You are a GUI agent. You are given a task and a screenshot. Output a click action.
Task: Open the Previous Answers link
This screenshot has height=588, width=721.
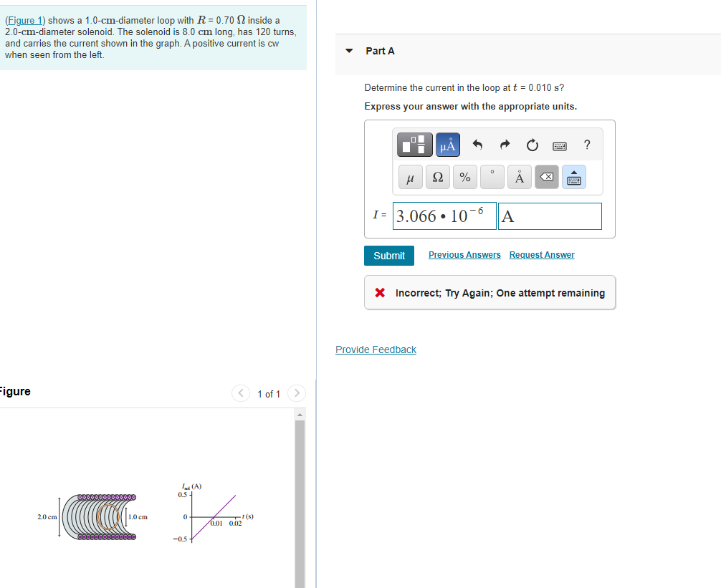pos(464,254)
